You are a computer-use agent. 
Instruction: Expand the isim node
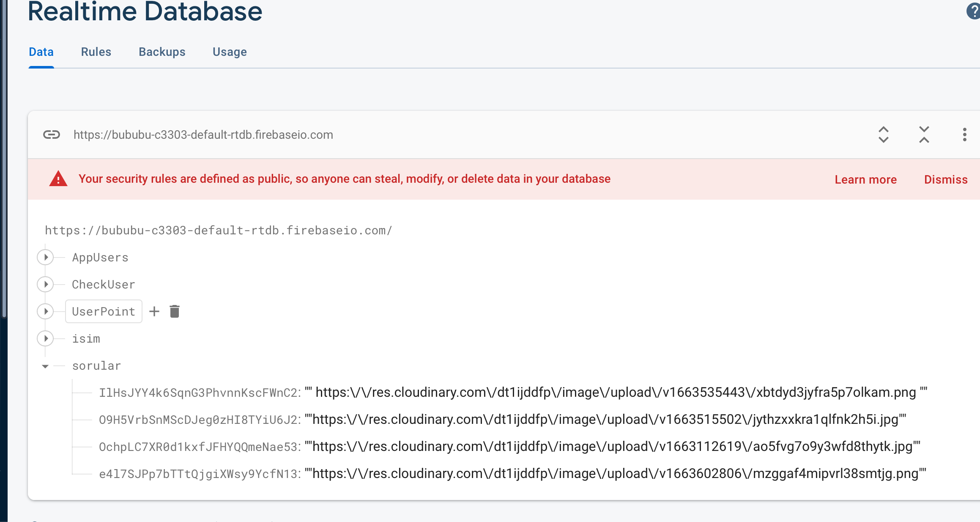click(x=46, y=338)
